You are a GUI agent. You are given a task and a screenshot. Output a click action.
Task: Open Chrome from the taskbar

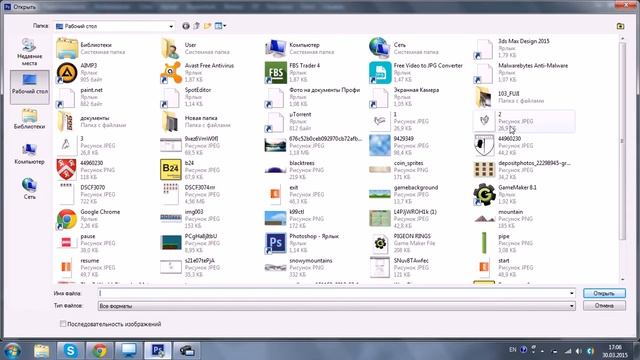pos(99,351)
